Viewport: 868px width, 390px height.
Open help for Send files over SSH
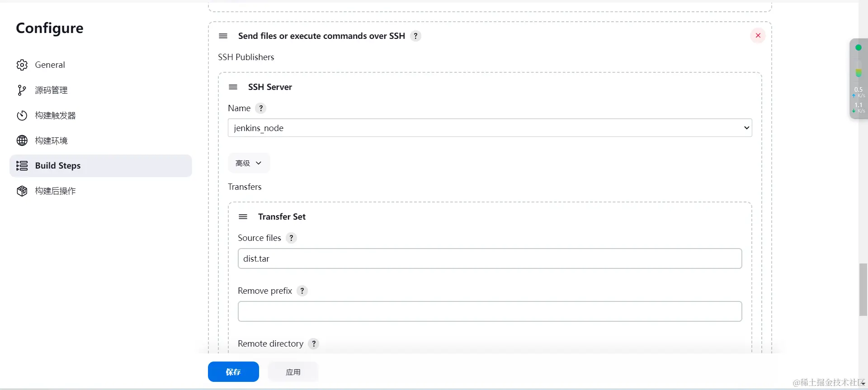(415, 36)
